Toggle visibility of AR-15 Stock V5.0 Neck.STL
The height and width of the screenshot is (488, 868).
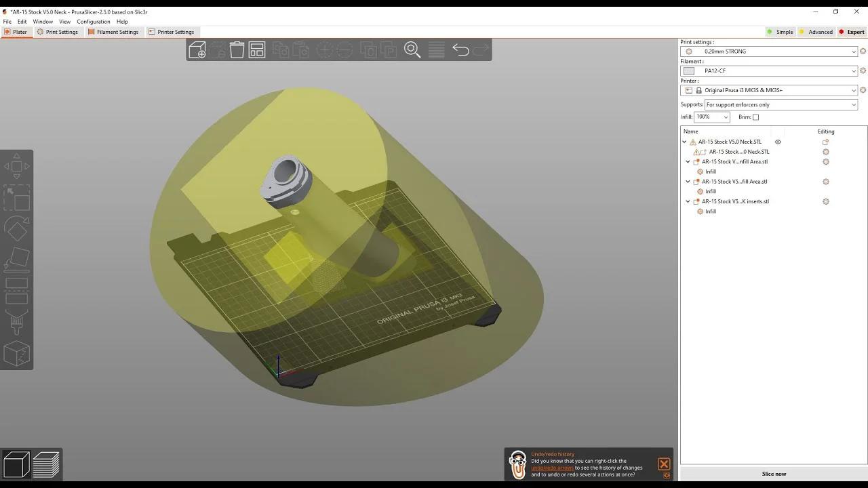[x=778, y=142]
